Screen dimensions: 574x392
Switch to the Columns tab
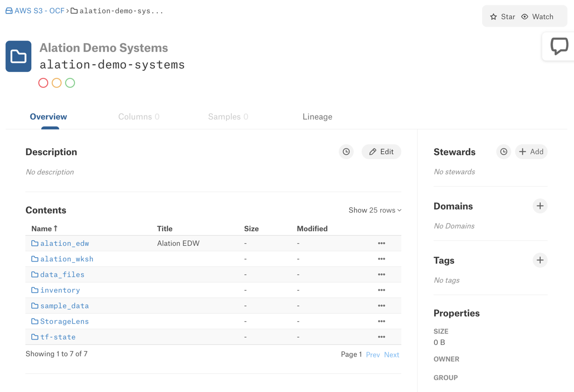click(x=139, y=116)
